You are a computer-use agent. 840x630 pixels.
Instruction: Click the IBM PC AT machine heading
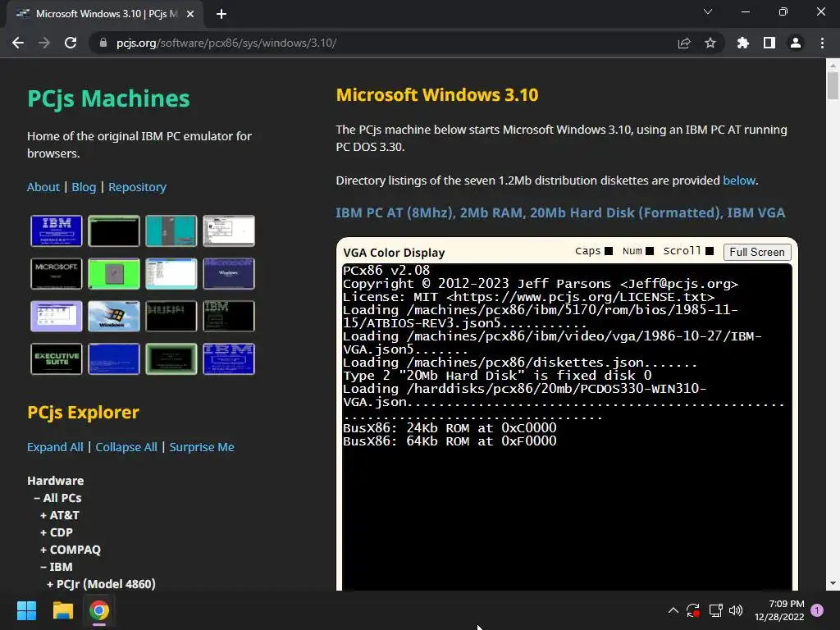click(559, 212)
